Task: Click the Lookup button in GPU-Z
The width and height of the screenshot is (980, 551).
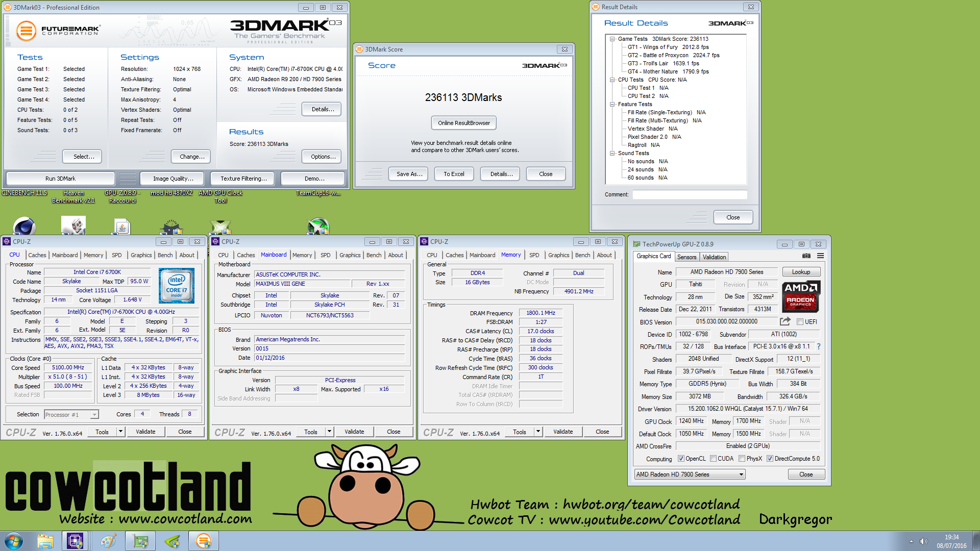Action: coord(801,272)
